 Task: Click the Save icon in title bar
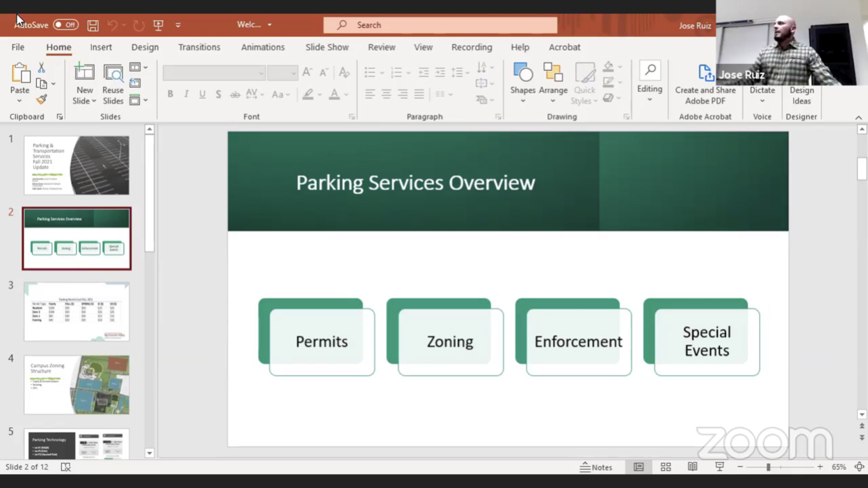click(93, 25)
